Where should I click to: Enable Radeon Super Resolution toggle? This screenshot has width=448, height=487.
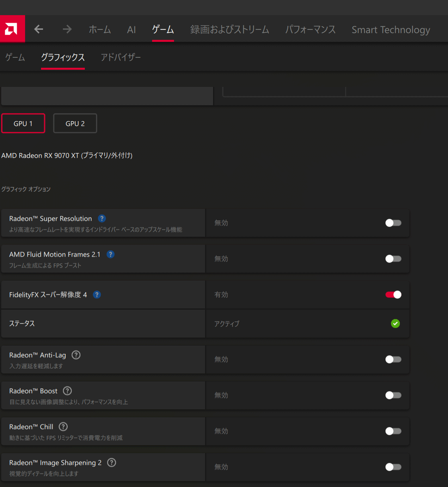coord(393,223)
